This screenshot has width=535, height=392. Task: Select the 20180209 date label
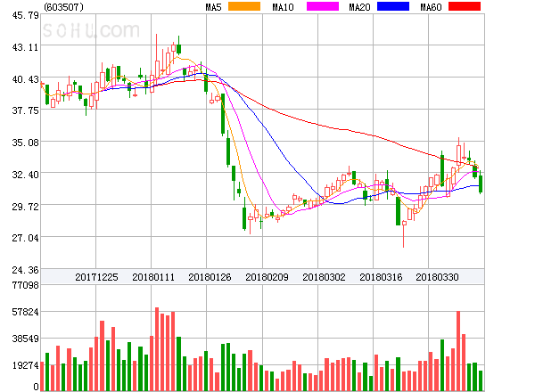pos(267,277)
